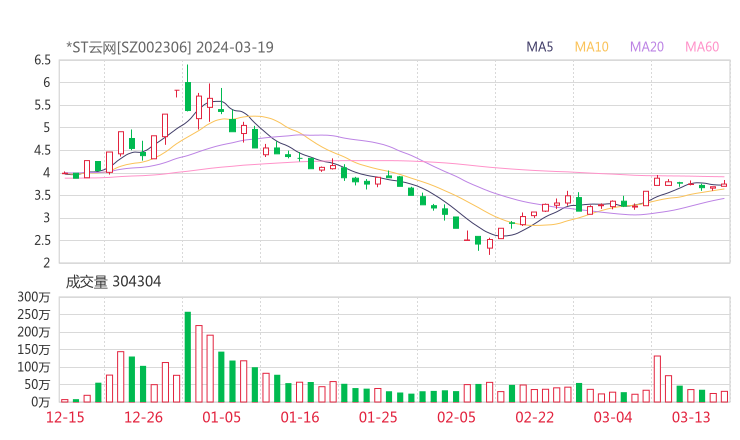740x440 pixels.
Task: Click the 250万 volume axis label
Action: pos(34,315)
